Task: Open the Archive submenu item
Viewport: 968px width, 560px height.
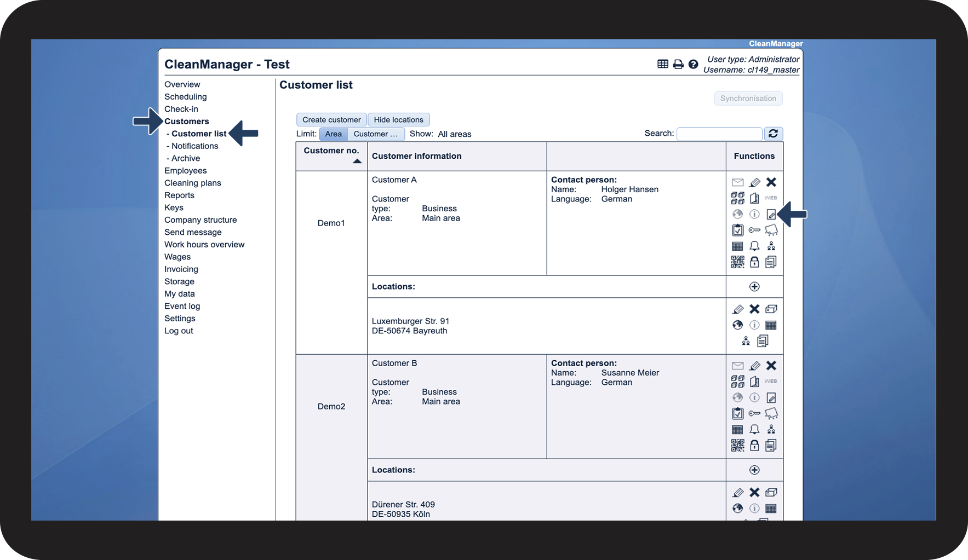Action: coord(186,158)
